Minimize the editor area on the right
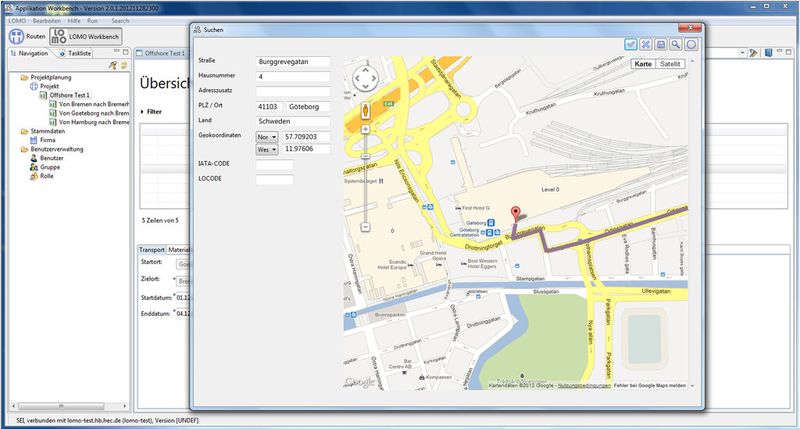The image size is (800, 429). 780,52
